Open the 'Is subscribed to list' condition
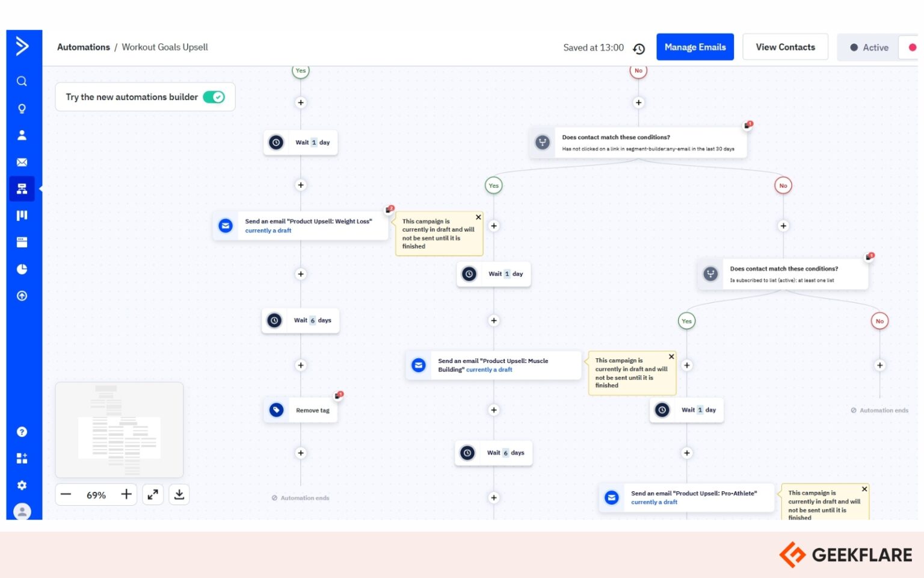The height and width of the screenshot is (578, 924). [x=783, y=274]
